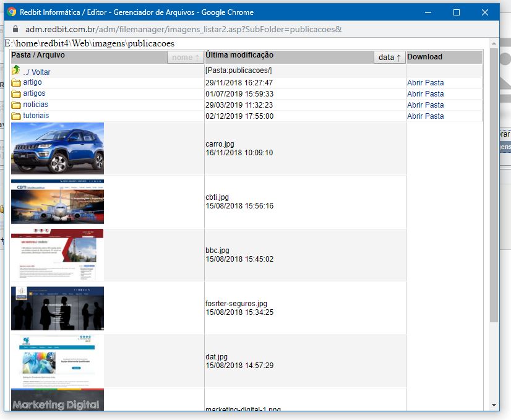Screen dimensions: 511x420
Task: Click the date 02/12/2019 17:55:00
Action: pyautogui.click(x=239, y=116)
